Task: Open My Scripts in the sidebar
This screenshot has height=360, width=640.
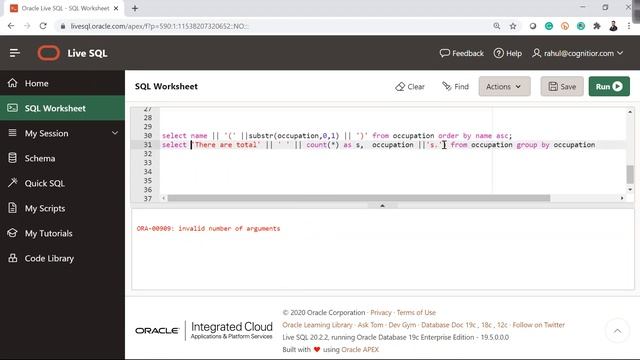Action: [62, 208]
